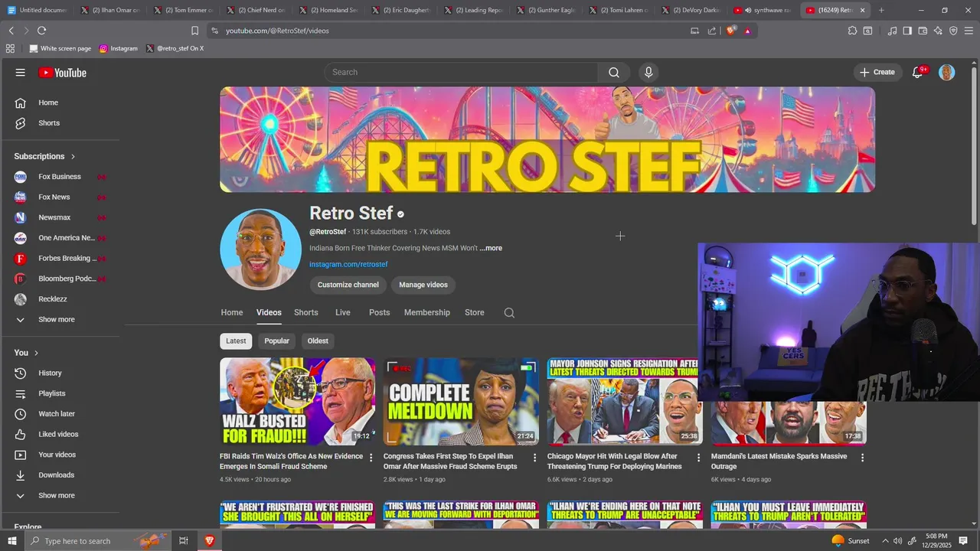Click the Manage videos button
The height and width of the screenshot is (551, 980).
click(x=423, y=285)
